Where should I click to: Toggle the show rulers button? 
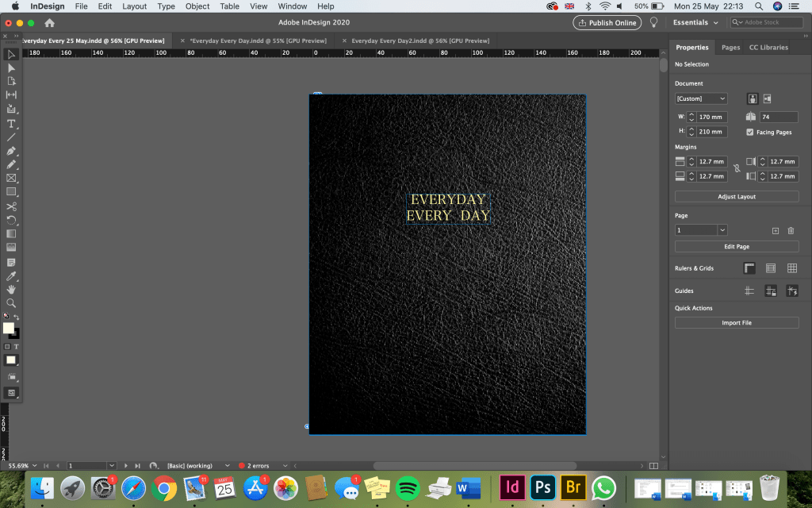(749, 268)
